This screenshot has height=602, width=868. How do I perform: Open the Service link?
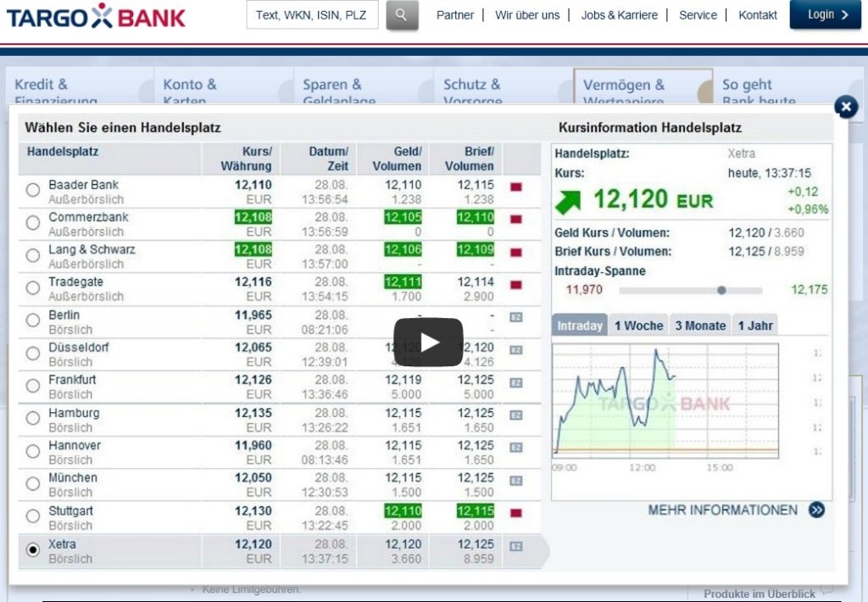[698, 15]
